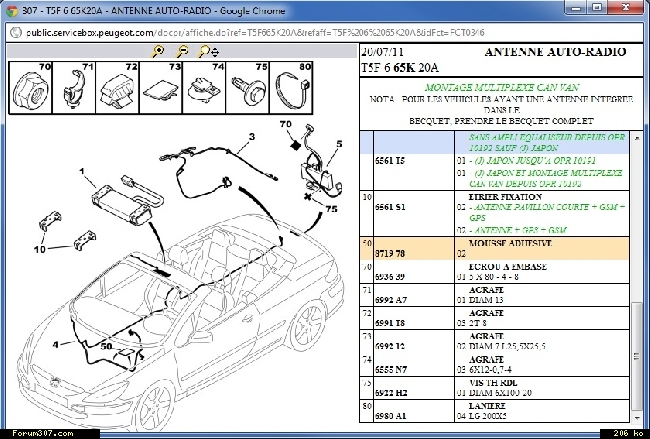The image size is (650, 439).
Task: Minimize the Chrome window
Action: [575, 7]
